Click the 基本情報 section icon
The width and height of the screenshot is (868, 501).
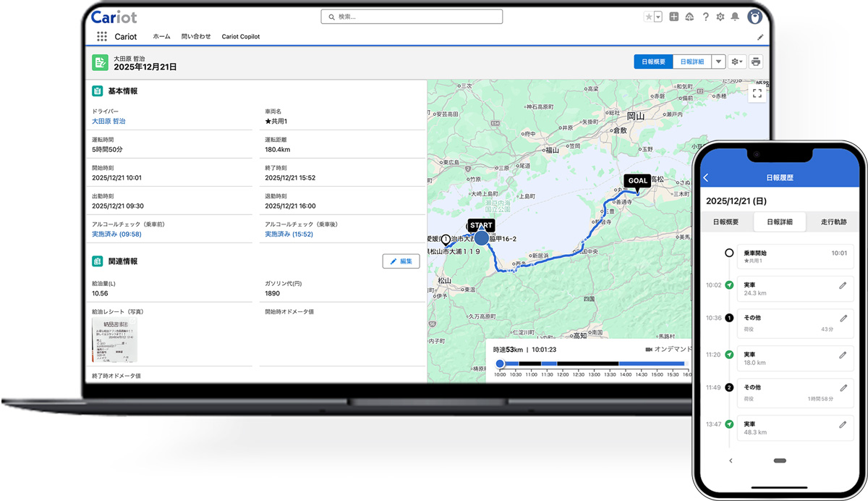pyautogui.click(x=97, y=91)
